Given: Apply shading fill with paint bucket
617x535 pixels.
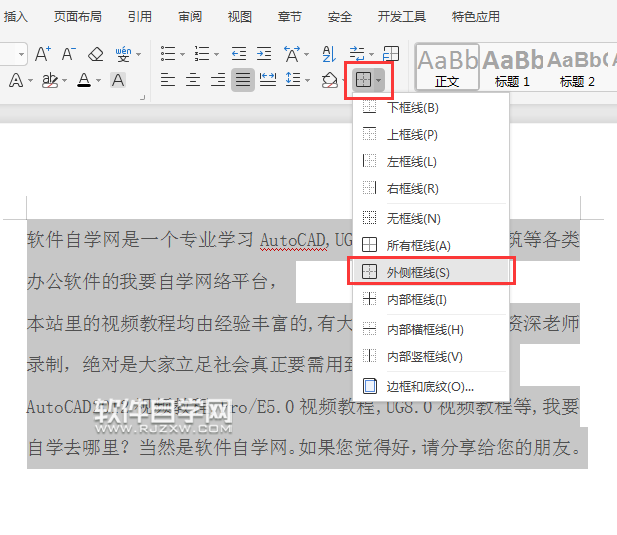Looking at the screenshot, I should [330, 80].
